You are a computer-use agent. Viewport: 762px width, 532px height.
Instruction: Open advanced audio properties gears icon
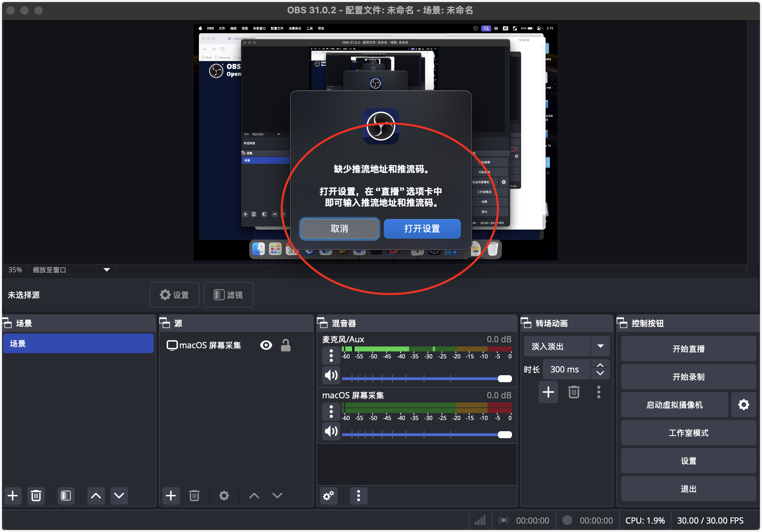point(328,496)
